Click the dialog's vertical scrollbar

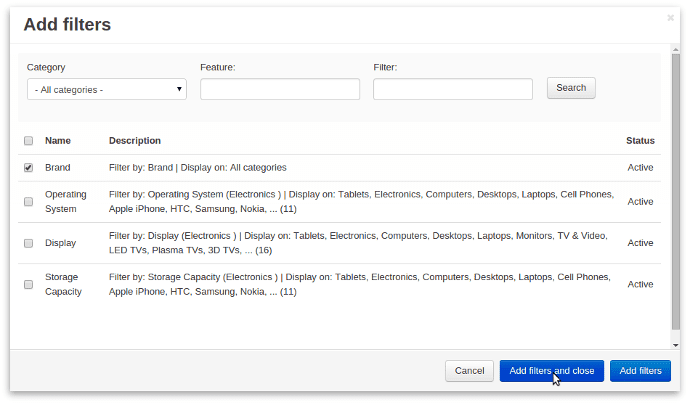675,200
